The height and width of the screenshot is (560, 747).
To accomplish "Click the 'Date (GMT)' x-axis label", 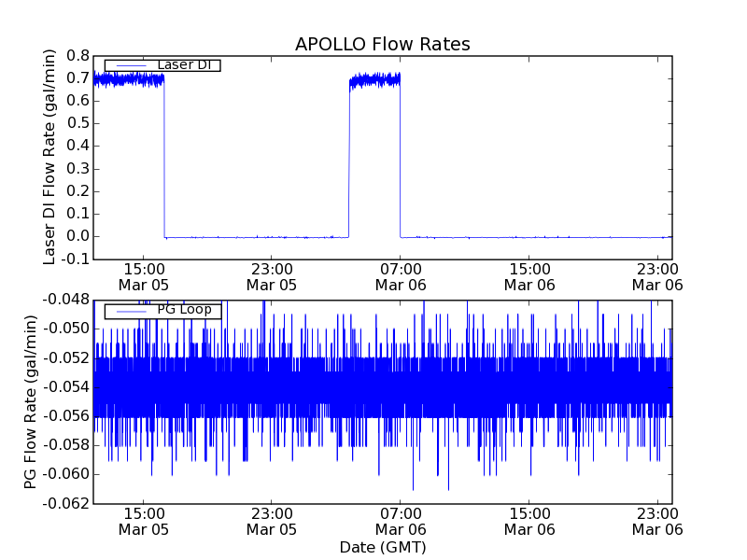I will [383, 547].
